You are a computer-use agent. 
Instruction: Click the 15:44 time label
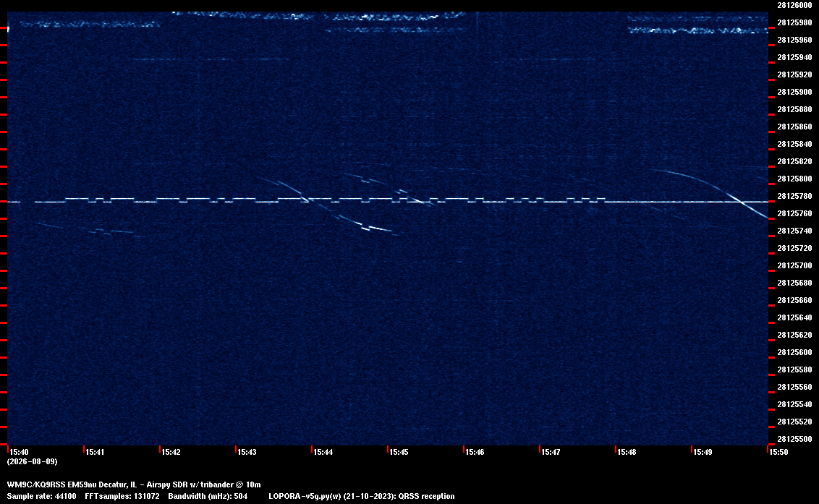click(x=323, y=452)
